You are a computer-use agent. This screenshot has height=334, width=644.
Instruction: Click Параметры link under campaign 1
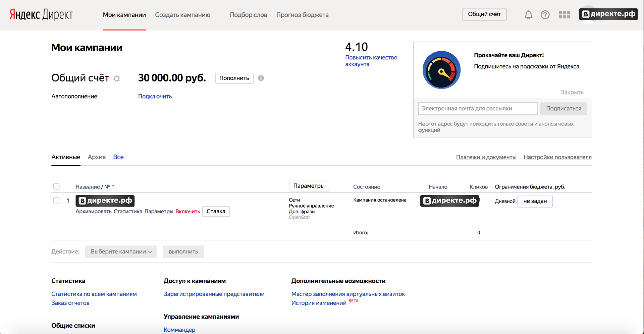coord(159,212)
